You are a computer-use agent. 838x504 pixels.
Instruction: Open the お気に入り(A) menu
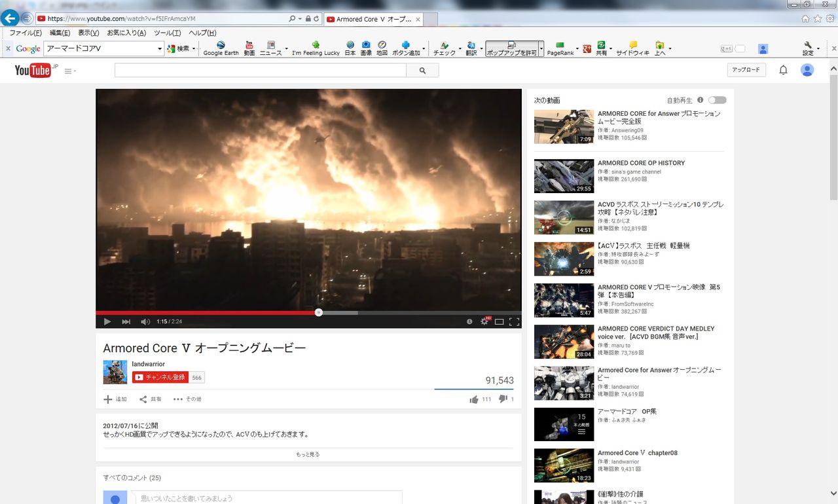click(x=126, y=33)
